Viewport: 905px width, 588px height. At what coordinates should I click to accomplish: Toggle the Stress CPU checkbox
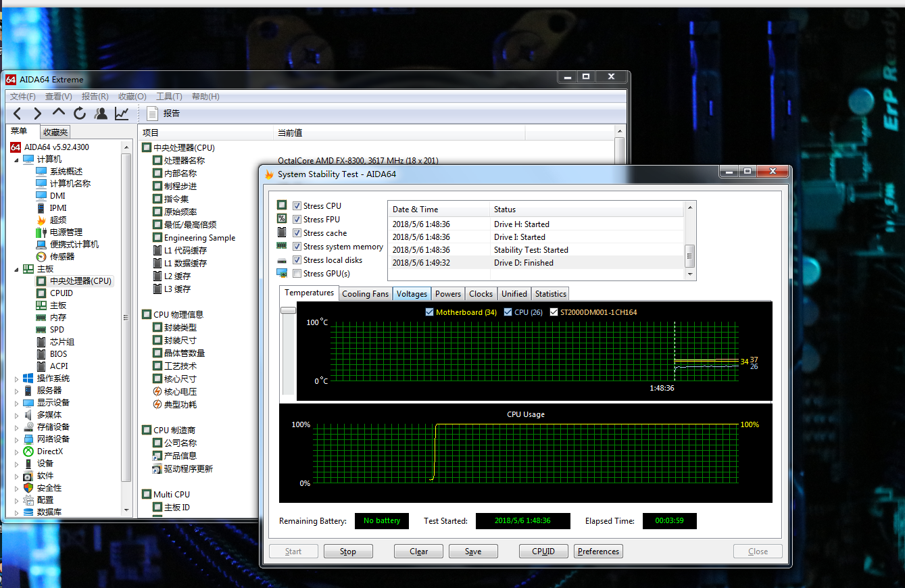[297, 205]
